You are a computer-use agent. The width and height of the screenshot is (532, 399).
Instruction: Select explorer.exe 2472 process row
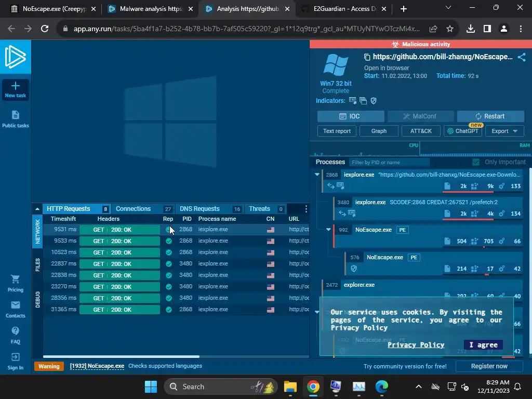(422, 289)
